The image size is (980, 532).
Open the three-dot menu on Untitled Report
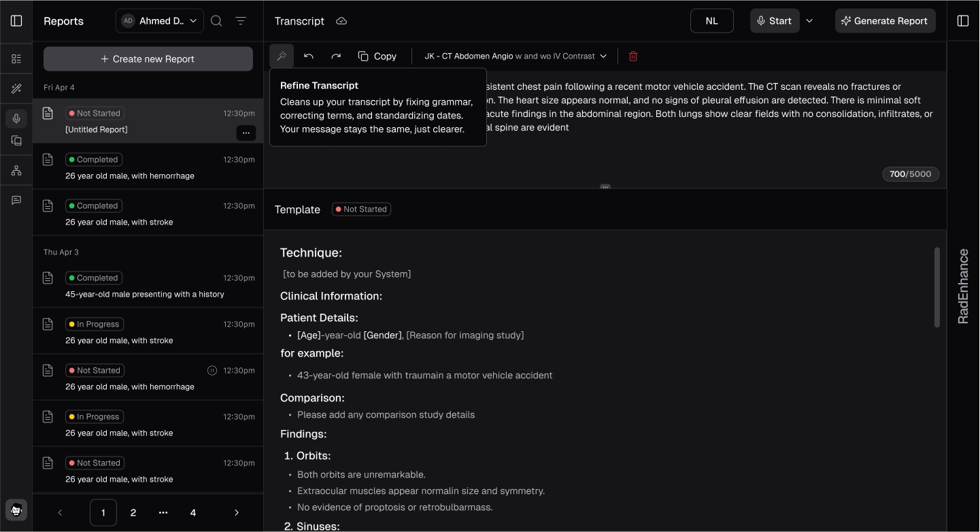click(x=246, y=133)
